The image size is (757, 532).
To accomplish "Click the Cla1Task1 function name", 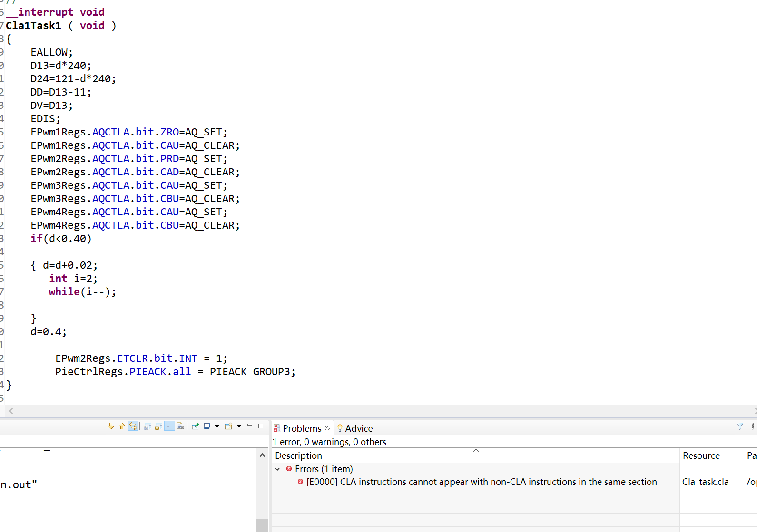I will coord(33,26).
